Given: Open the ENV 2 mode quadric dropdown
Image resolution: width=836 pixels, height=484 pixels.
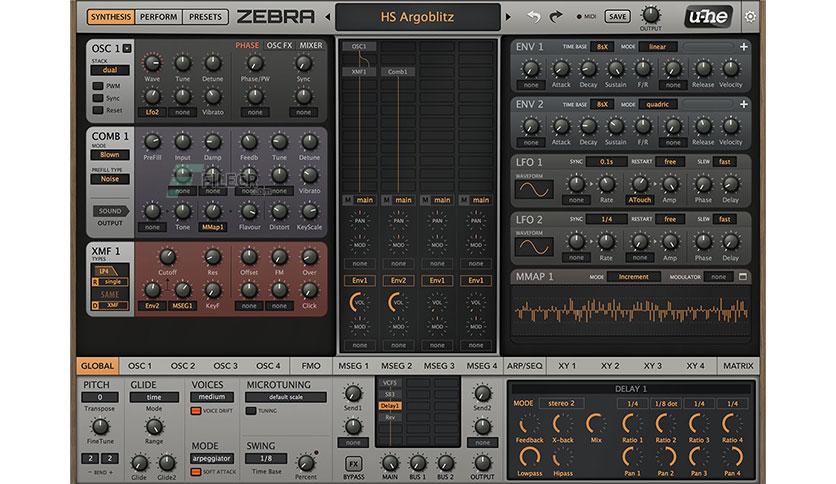Looking at the screenshot, I should pos(657,104).
